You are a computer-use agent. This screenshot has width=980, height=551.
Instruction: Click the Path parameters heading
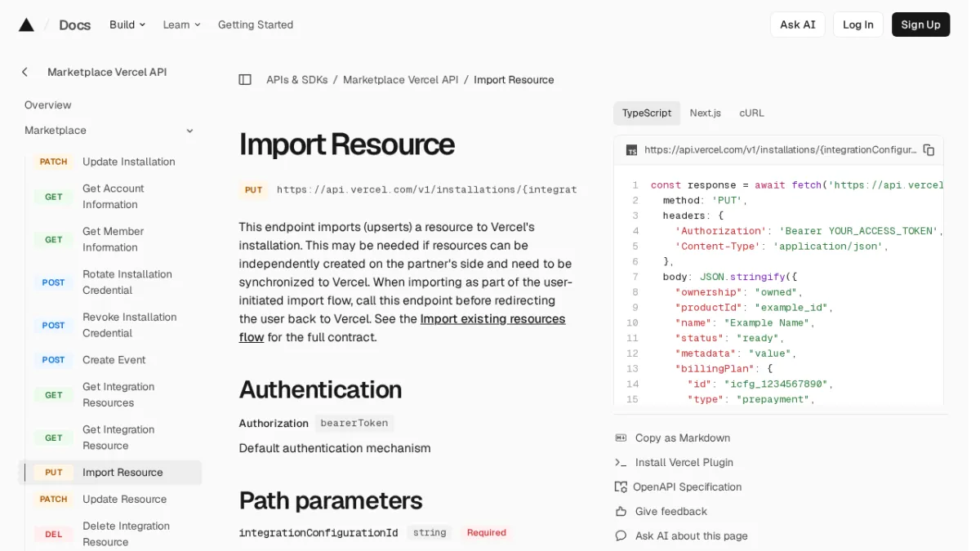tap(331, 500)
